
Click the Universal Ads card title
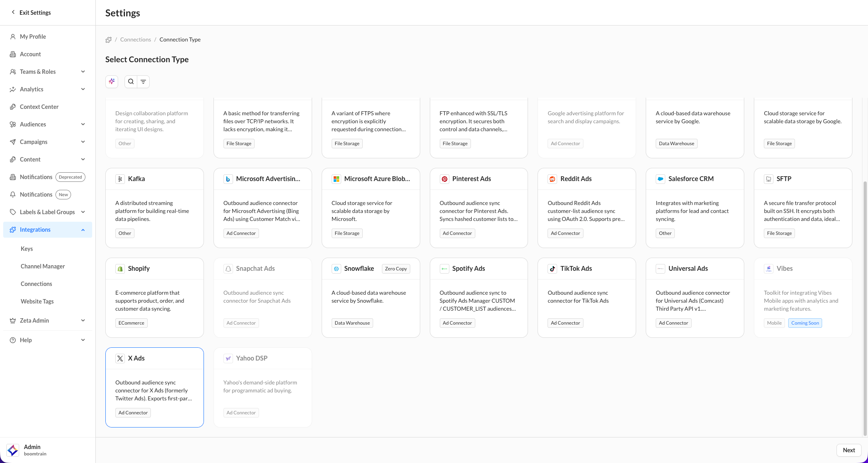point(688,269)
